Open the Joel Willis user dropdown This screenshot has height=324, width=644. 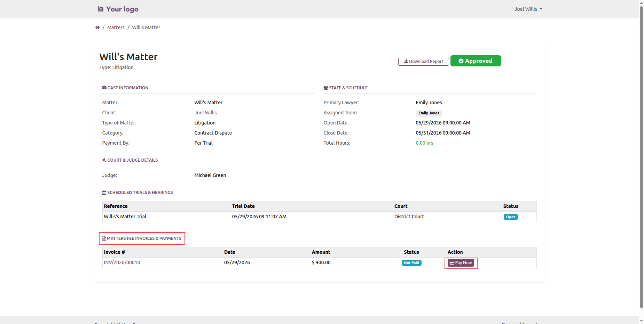coord(528,9)
